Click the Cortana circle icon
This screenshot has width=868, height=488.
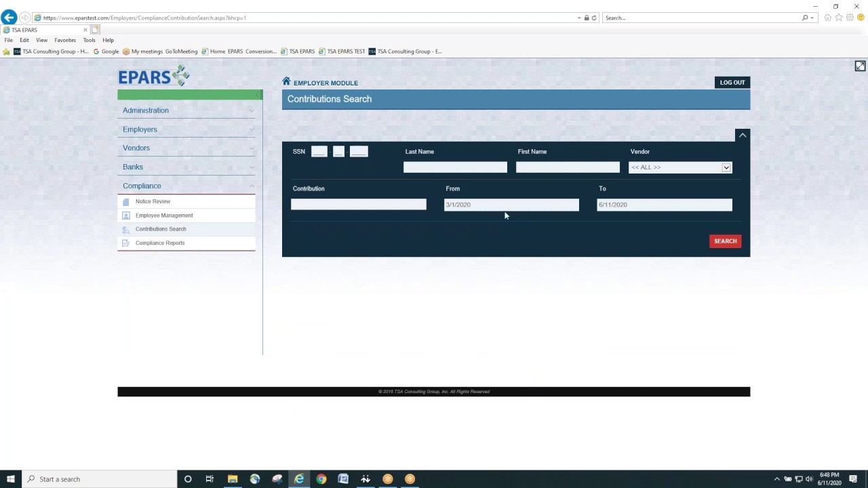(x=188, y=479)
